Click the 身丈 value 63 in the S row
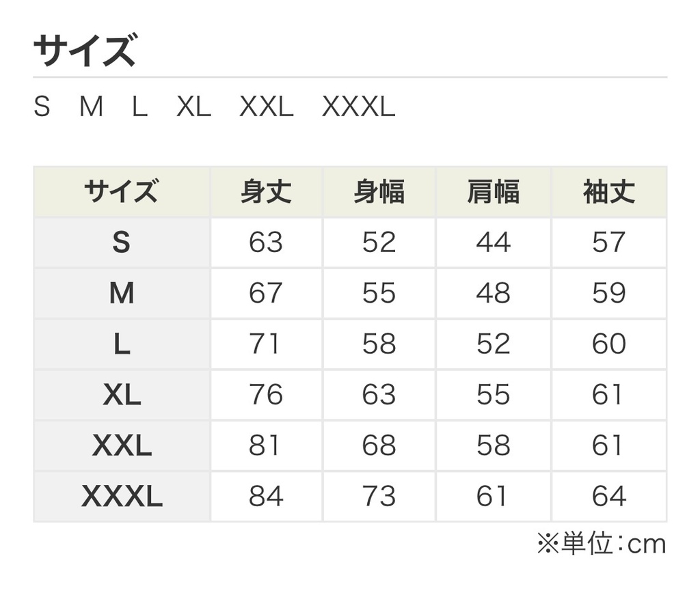Image resolution: width=700 pixels, height=593 pixels. point(266,243)
